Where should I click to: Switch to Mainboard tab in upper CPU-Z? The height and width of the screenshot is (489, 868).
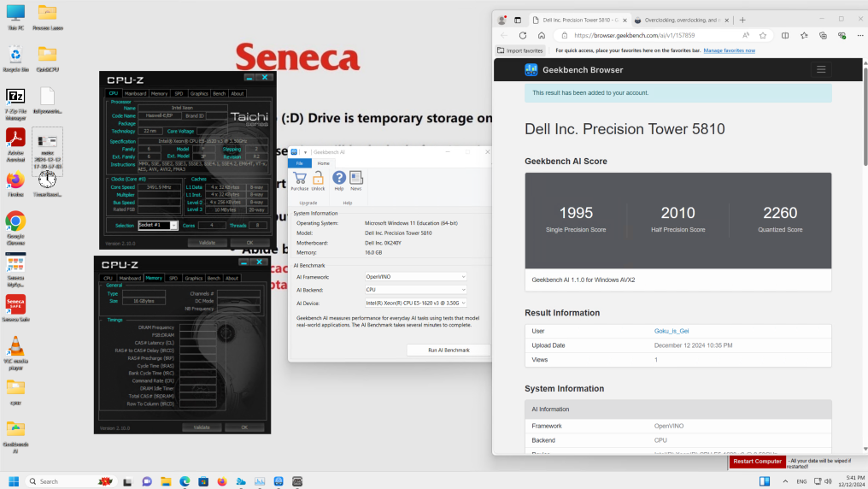(135, 93)
